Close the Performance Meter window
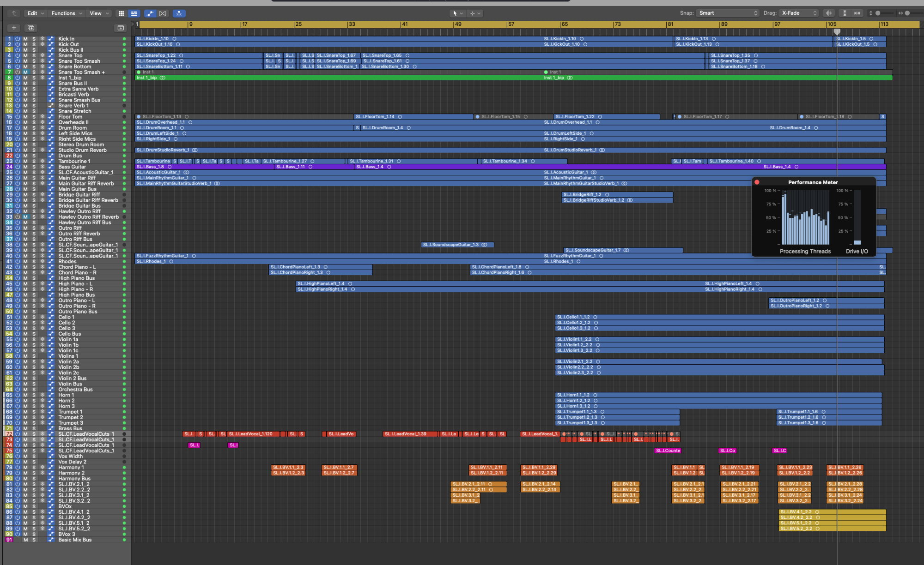Viewport: 924px width, 565px height. click(x=757, y=182)
